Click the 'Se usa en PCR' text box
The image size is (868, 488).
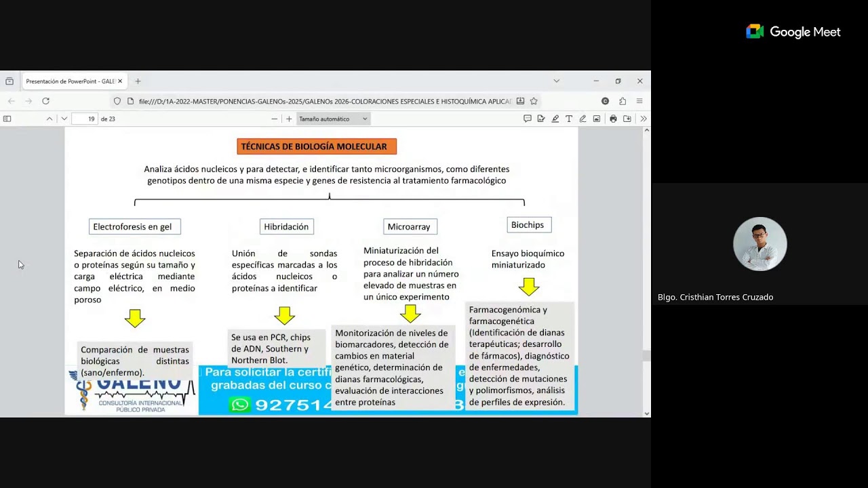tap(277, 348)
